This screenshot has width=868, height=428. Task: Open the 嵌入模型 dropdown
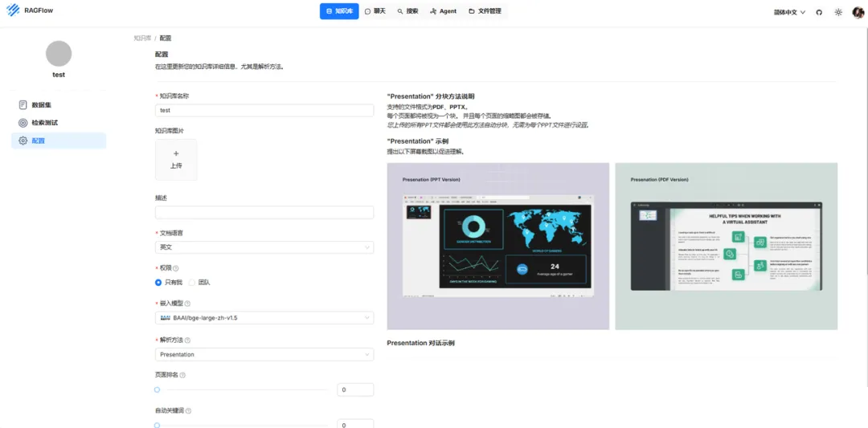(264, 318)
